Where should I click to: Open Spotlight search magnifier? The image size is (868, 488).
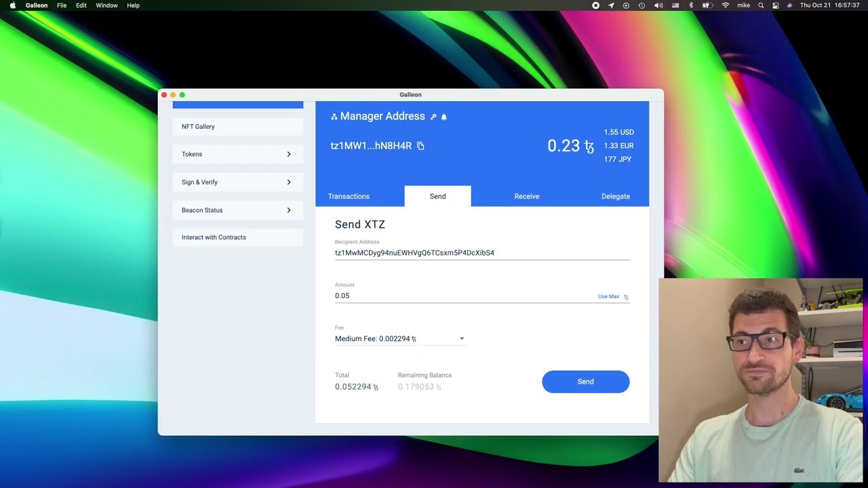coord(761,5)
